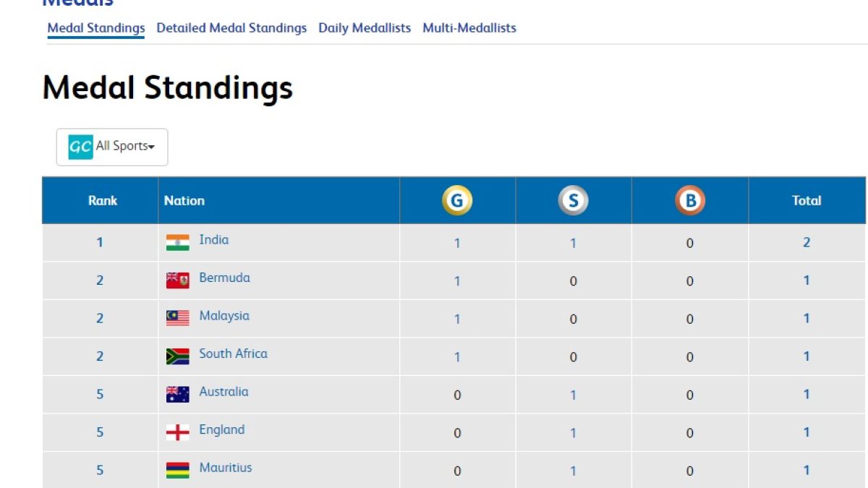Click the Total column header
Viewport: 868px width, 488px height.
(807, 201)
